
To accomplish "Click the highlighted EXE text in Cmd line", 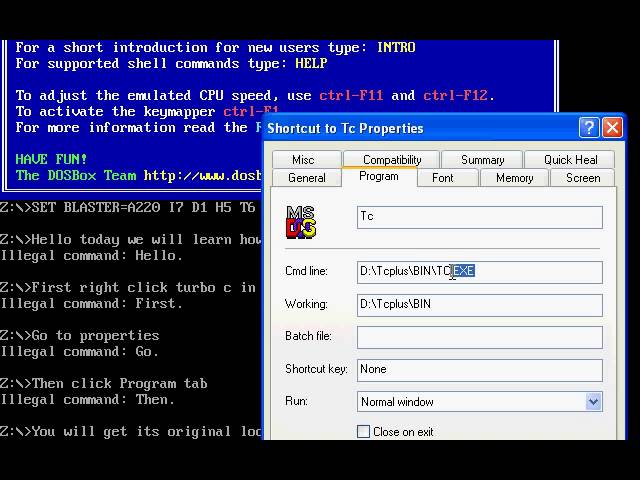I will tap(463, 271).
